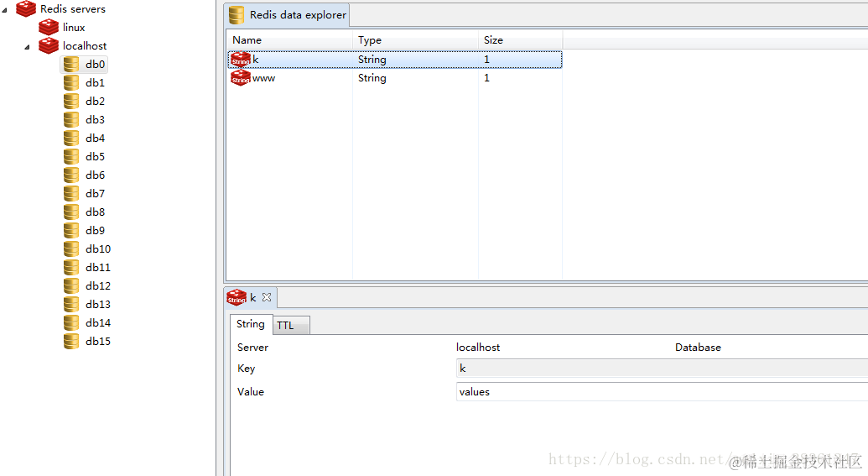Screen dimensions: 868x476
Task: Select the String tab in key editor
Action: point(251,324)
